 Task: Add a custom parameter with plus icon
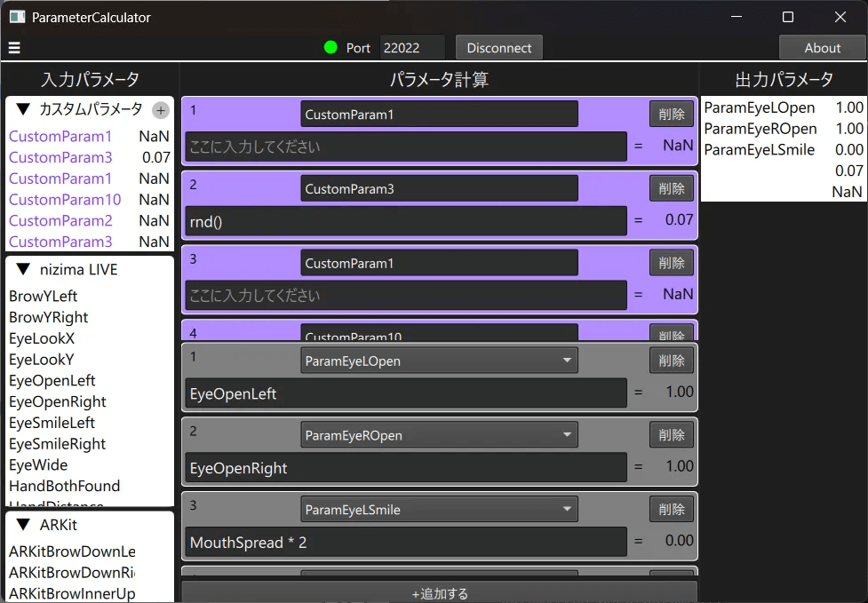(x=160, y=110)
